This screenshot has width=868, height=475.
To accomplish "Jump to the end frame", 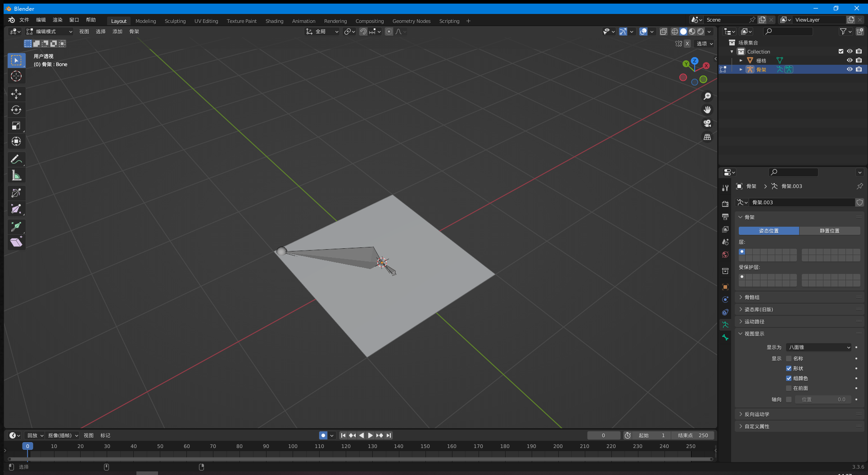I will (389, 435).
